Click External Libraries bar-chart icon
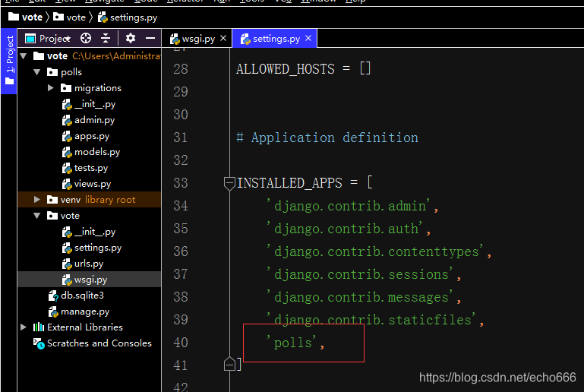The height and width of the screenshot is (392, 584). (x=39, y=327)
